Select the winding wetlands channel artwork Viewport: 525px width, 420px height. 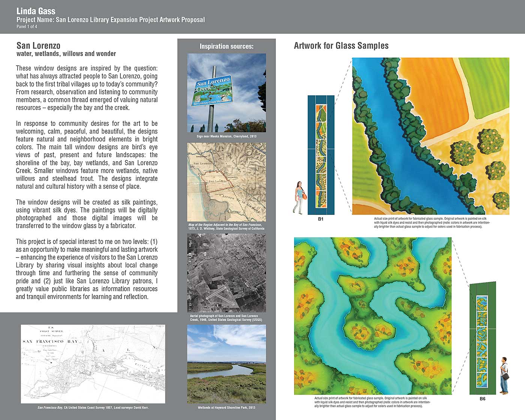click(373, 316)
